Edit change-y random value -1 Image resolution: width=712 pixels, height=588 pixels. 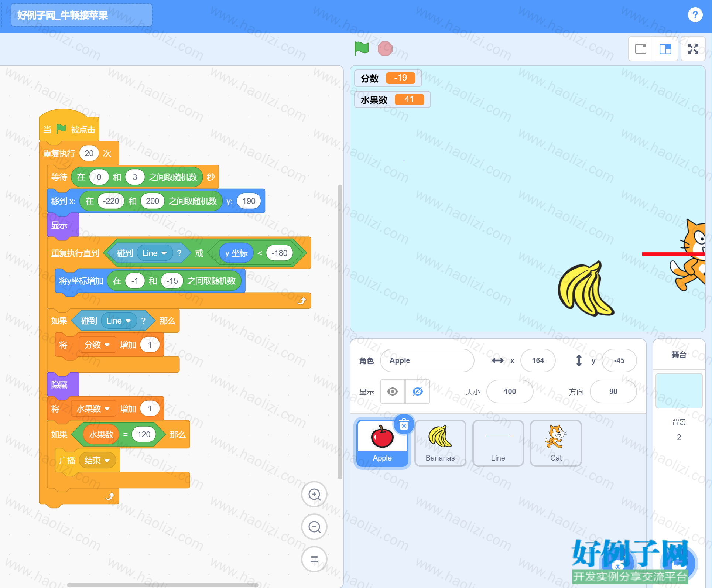tap(135, 281)
